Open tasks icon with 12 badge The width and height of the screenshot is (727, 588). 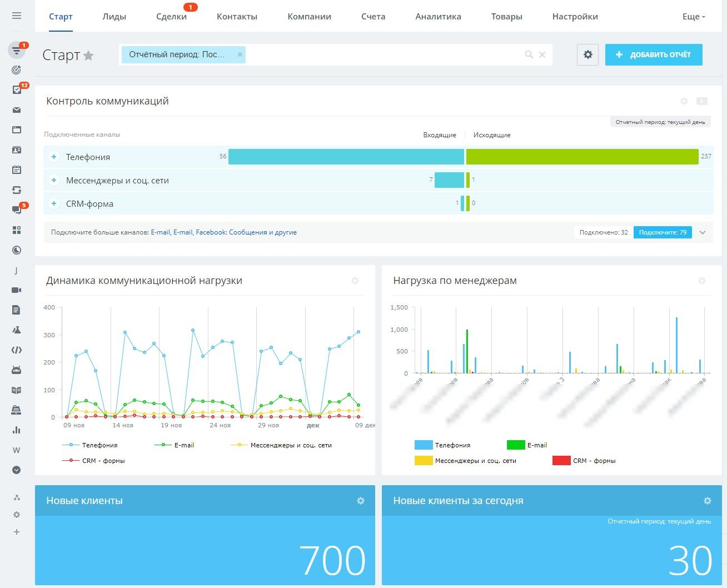[17, 90]
